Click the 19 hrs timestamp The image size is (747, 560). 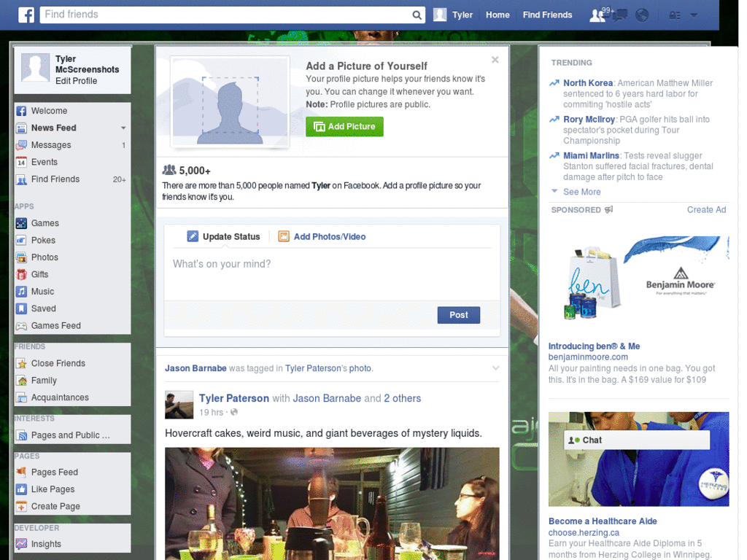click(211, 413)
